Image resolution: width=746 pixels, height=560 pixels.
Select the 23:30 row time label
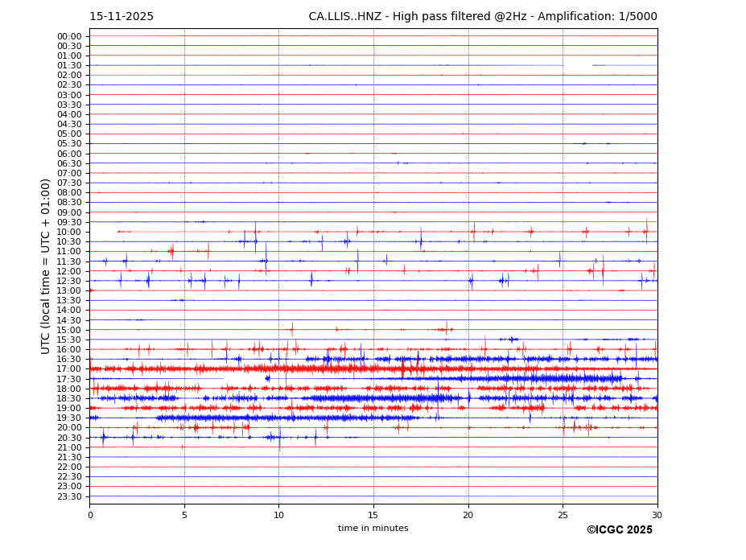(68, 496)
